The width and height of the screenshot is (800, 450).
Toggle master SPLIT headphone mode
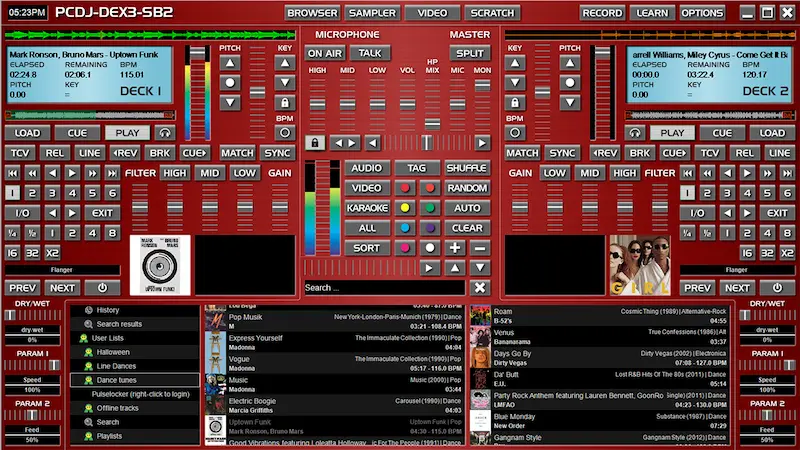click(469, 53)
